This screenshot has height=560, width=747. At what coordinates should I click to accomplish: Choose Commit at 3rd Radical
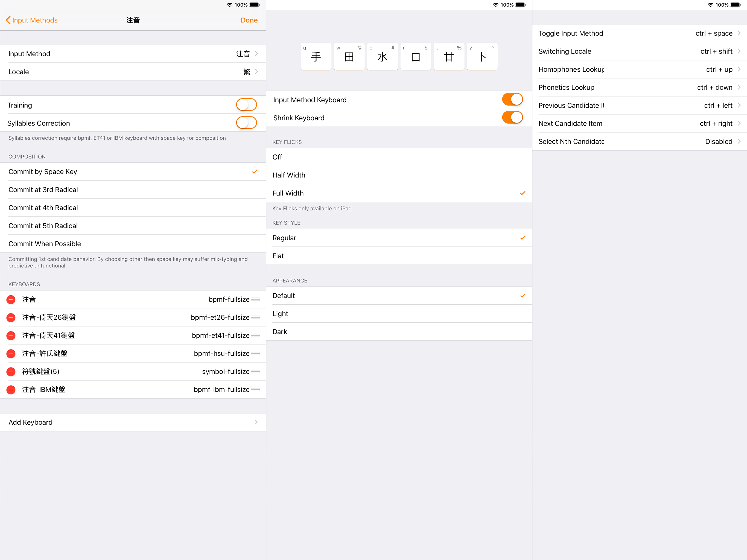click(133, 190)
